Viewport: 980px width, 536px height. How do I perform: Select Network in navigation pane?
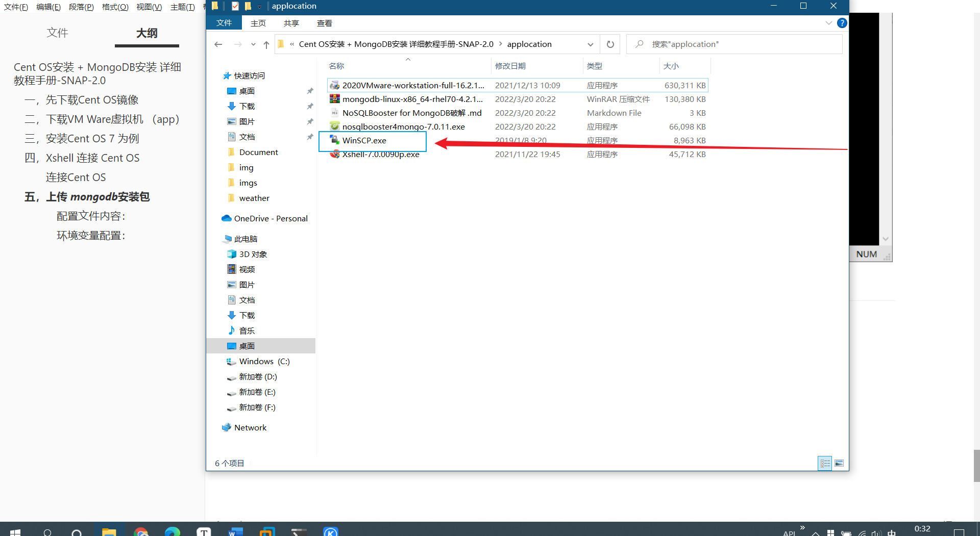(x=244, y=427)
